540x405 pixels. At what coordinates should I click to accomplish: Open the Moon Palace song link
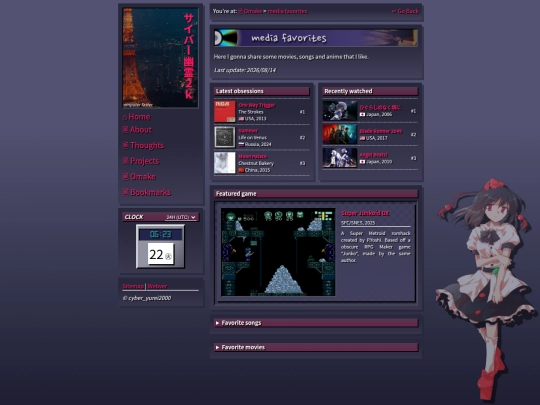coord(253,156)
